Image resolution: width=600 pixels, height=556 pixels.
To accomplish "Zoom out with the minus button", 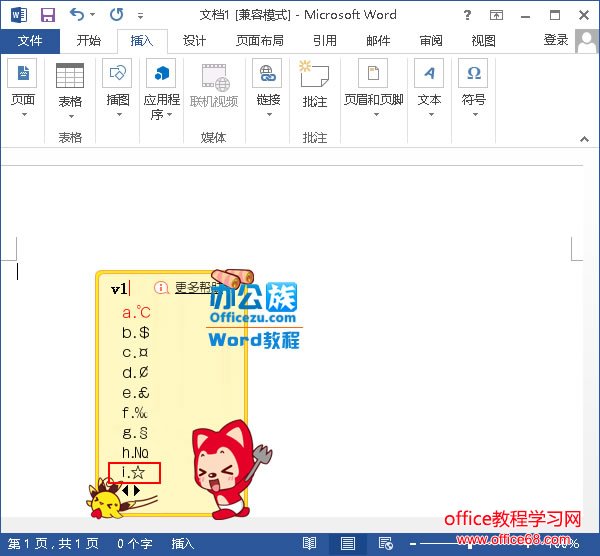I will point(412,543).
